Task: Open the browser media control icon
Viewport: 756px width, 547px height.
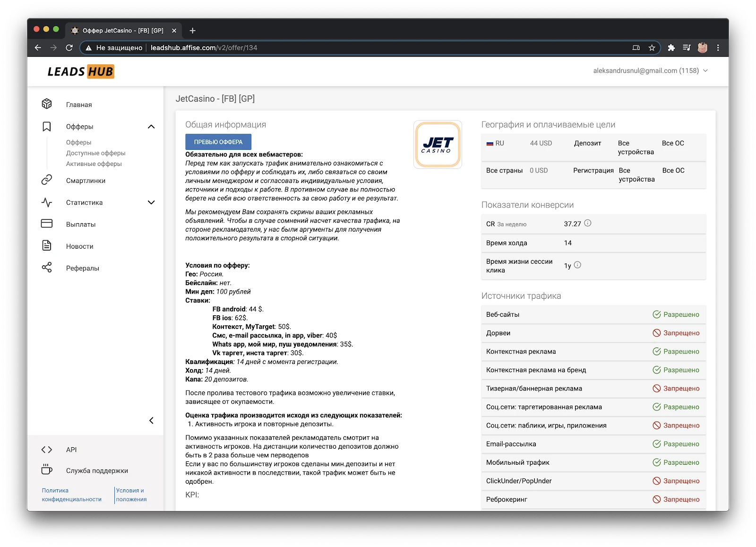Action: (x=687, y=48)
